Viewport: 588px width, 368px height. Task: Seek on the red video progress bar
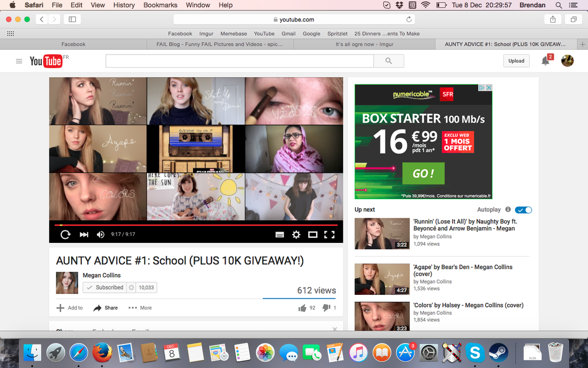click(196, 225)
